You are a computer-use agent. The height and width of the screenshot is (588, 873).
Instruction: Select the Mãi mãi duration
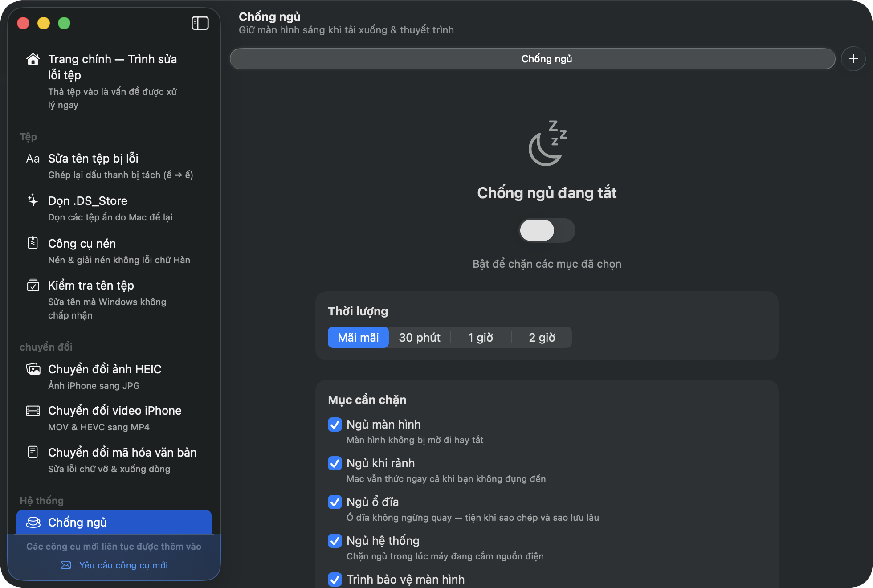(x=358, y=337)
